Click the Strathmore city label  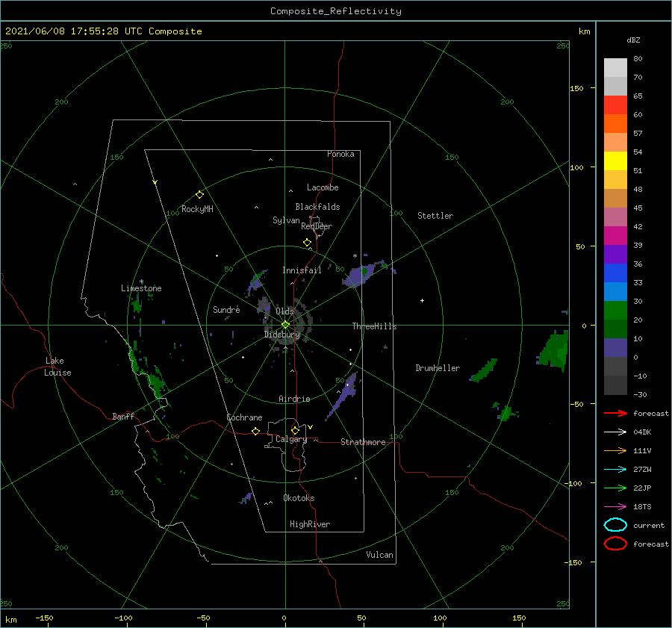point(363,442)
